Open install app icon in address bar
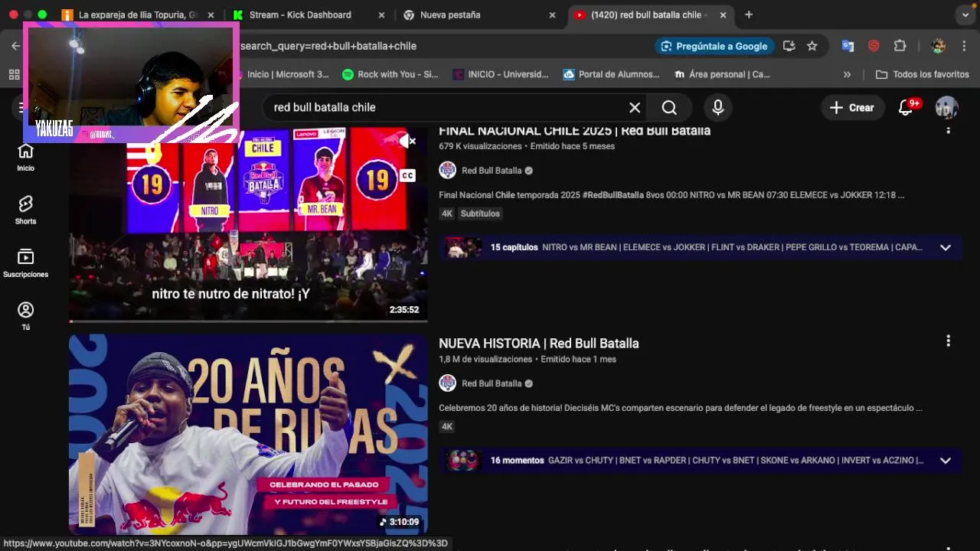The height and width of the screenshot is (551, 980). point(789,46)
